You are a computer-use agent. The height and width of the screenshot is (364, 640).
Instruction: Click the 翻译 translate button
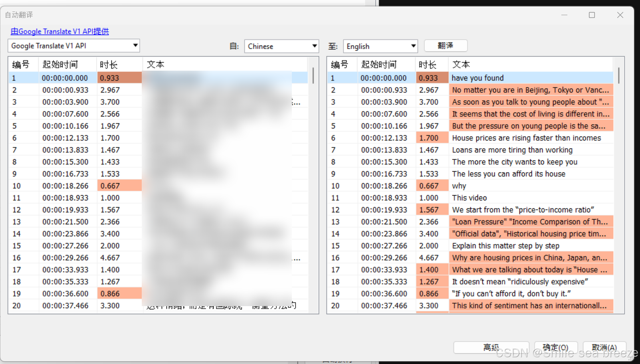pyautogui.click(x=446, y=45)
